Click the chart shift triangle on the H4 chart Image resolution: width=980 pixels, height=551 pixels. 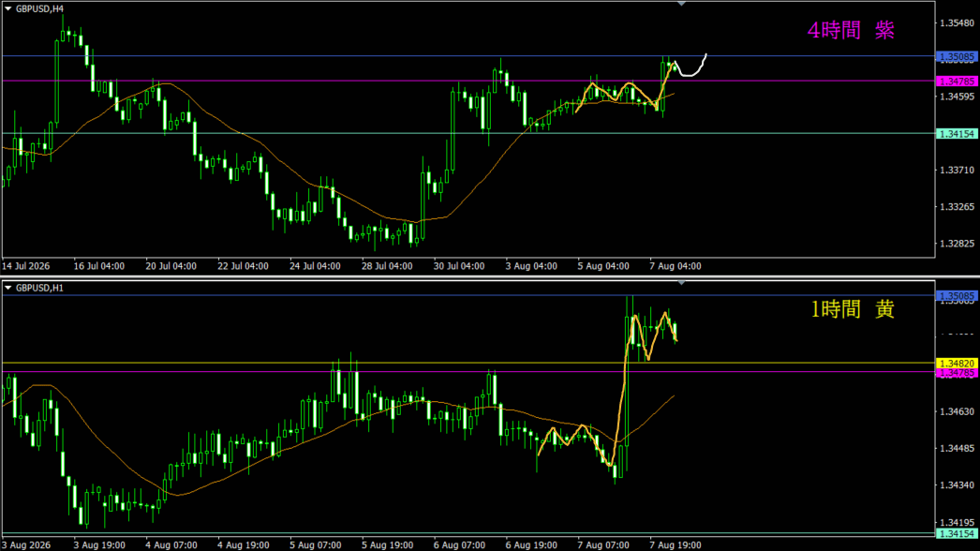coord(681,4)
